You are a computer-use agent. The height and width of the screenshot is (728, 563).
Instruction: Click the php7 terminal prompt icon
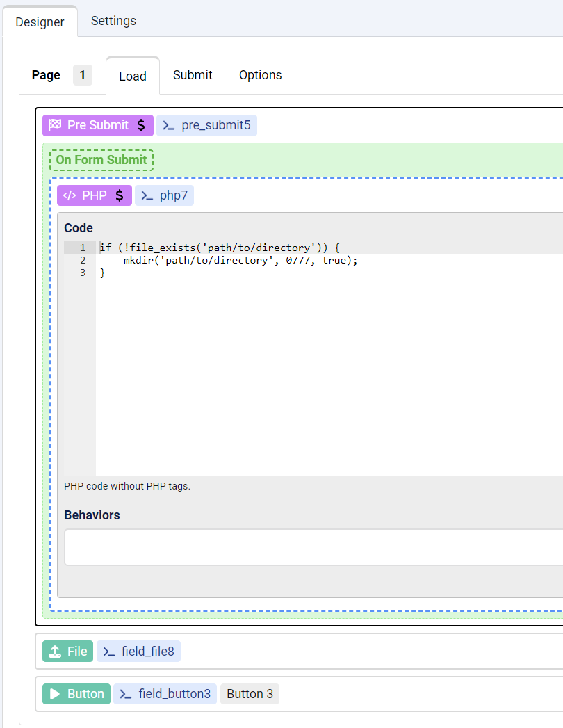147,196
